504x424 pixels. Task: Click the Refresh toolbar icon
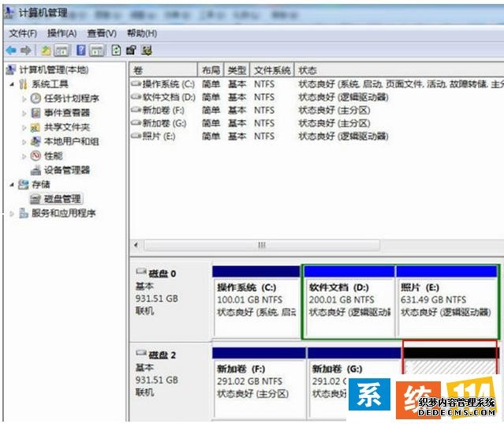(116, 51)
